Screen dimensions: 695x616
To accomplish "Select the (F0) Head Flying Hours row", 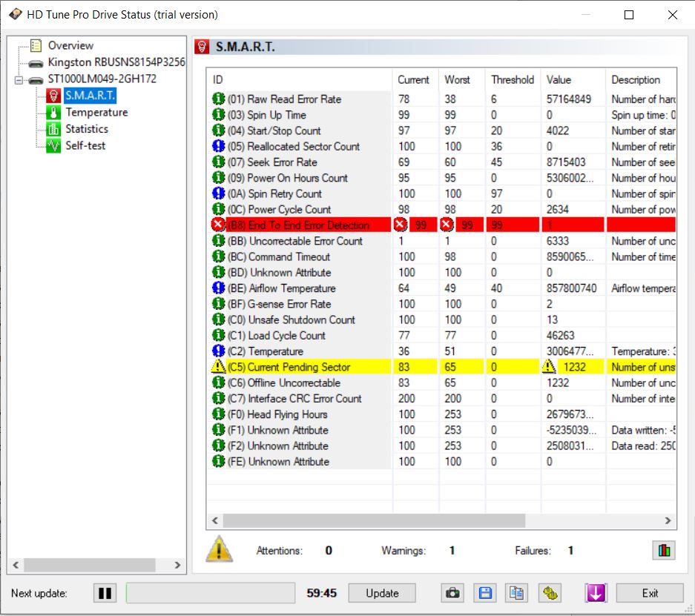I will tap(444, 414).
